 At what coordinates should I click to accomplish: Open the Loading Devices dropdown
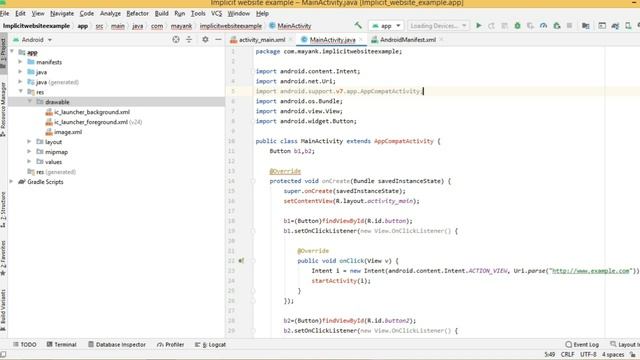[x=438, y=26]
